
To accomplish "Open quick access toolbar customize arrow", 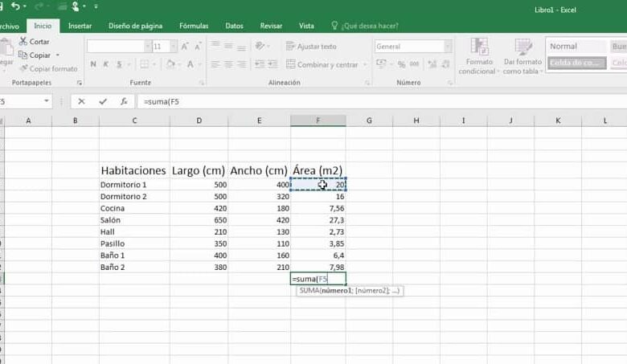I will tap(96, 6).
